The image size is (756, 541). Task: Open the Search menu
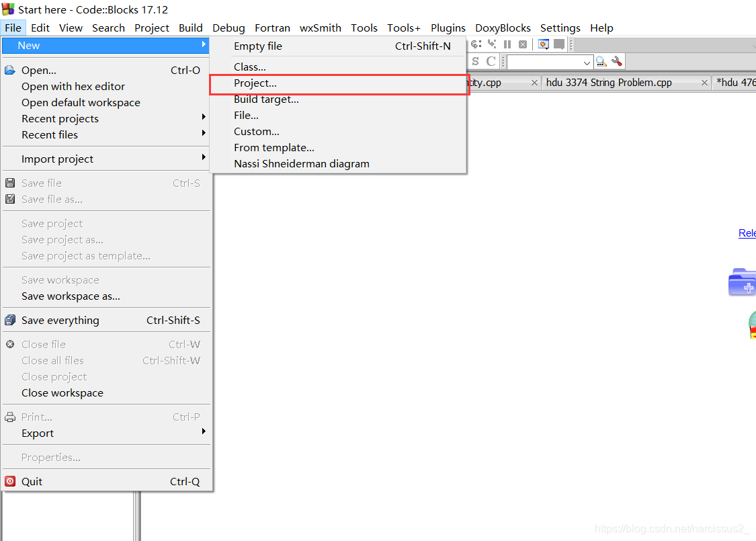[x=108, y=28]
